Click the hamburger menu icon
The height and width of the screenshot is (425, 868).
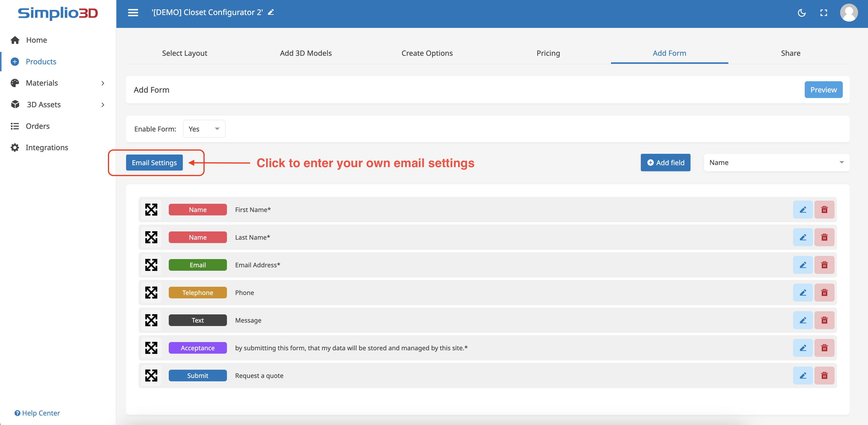[x=133, y=12]
